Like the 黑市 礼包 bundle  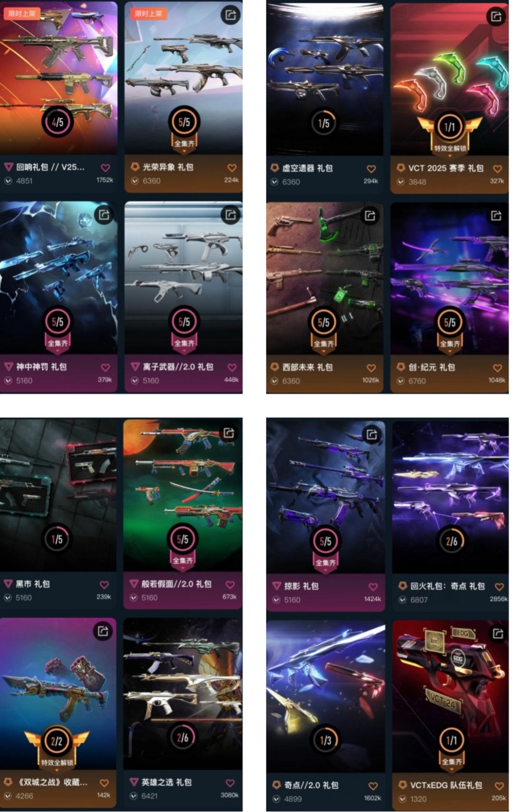coord(104,585)
